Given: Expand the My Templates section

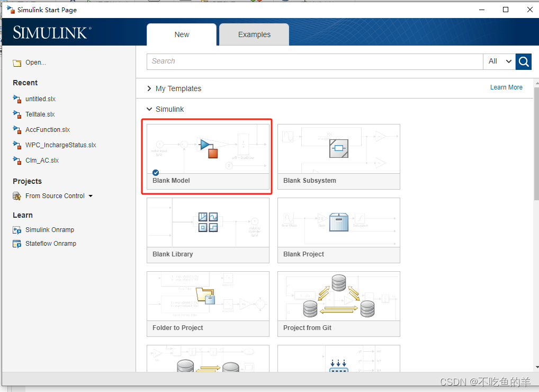Looking at the screenshot, I should pyautogui.click(x=149, y=88).
